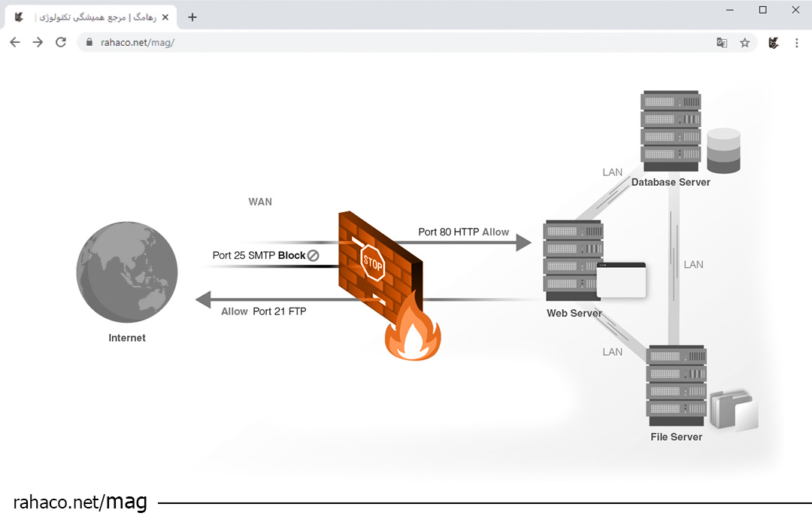The image size is (812, 516).
Task: Click the browser forward arrow
Action: coord(38,43)
